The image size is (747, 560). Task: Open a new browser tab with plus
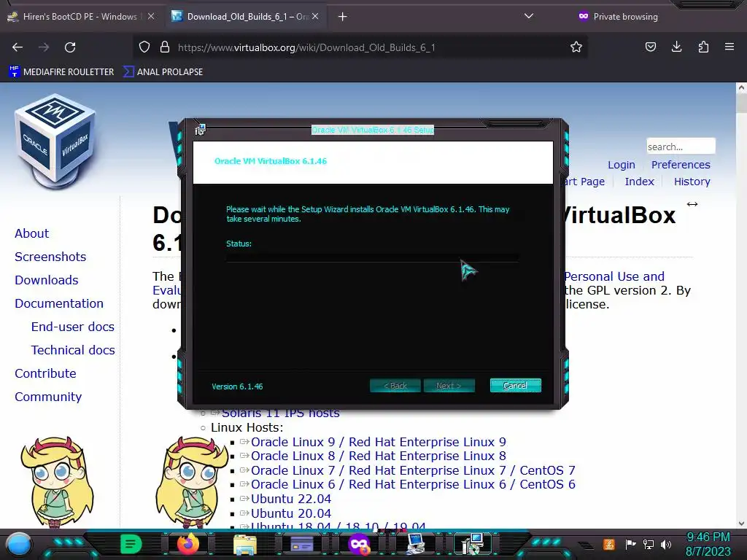coord(343,17)
